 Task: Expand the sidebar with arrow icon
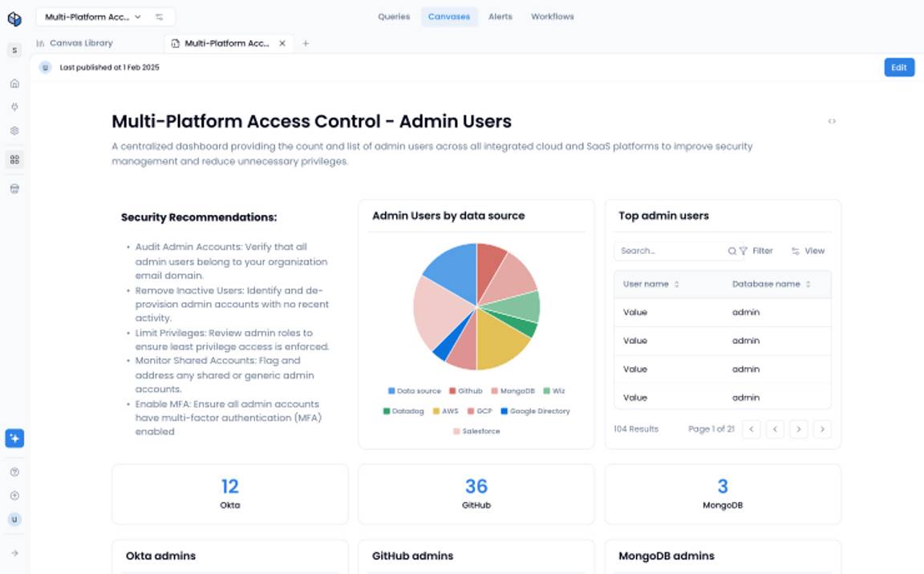coord(14,553)
